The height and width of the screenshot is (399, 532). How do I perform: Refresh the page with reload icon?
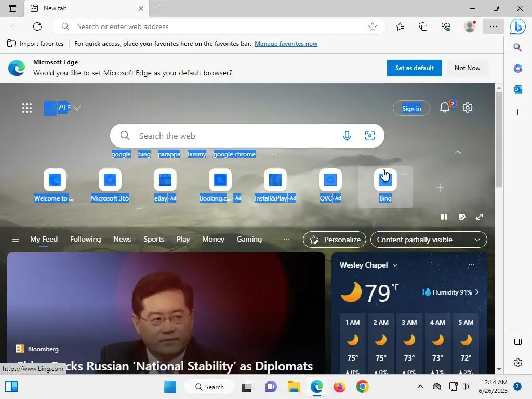point(37,26)
